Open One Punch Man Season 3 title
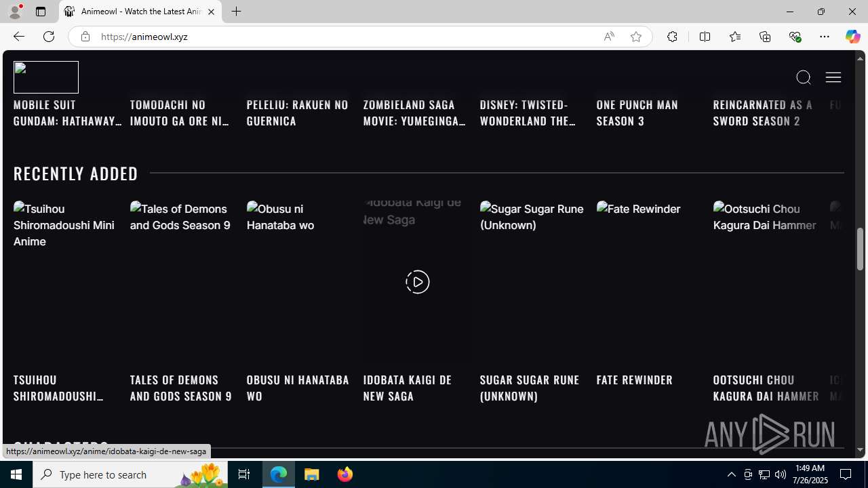The width and height of the screenshot is (868, 488). click(x=637, y=113)
